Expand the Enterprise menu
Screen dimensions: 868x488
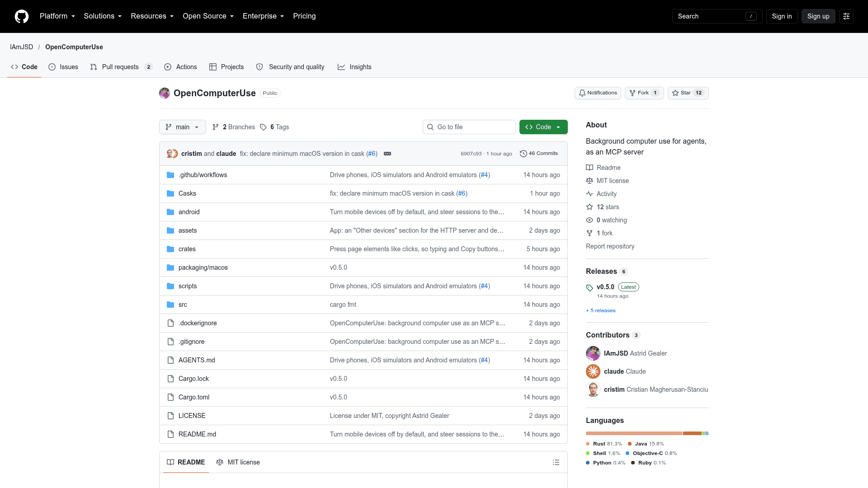pos(264,16)
